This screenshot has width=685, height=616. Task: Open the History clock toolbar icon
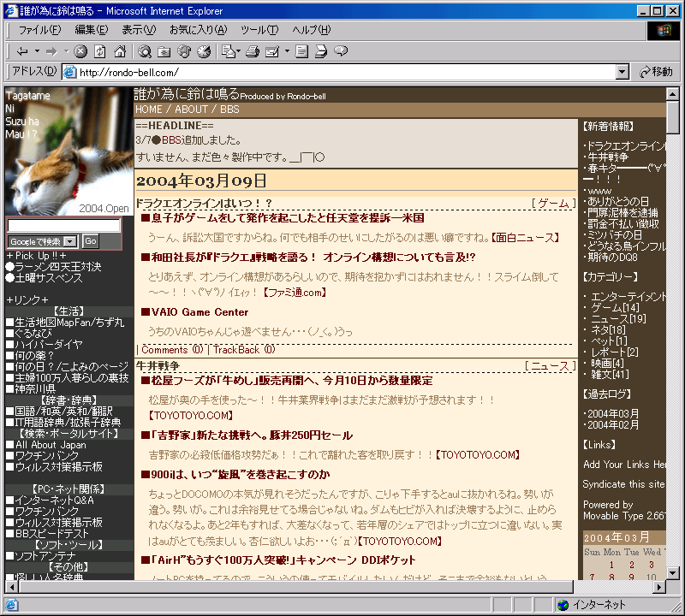(204, 51)
